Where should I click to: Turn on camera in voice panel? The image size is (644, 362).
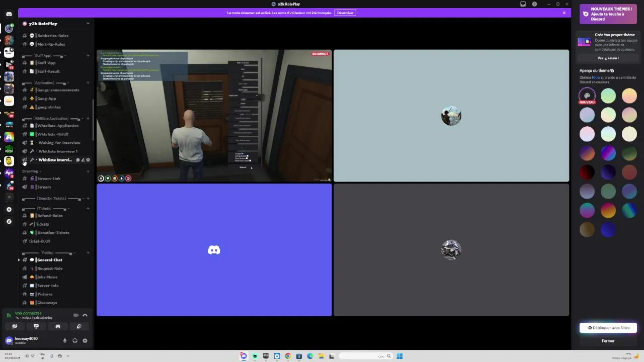tap(15, 326)
